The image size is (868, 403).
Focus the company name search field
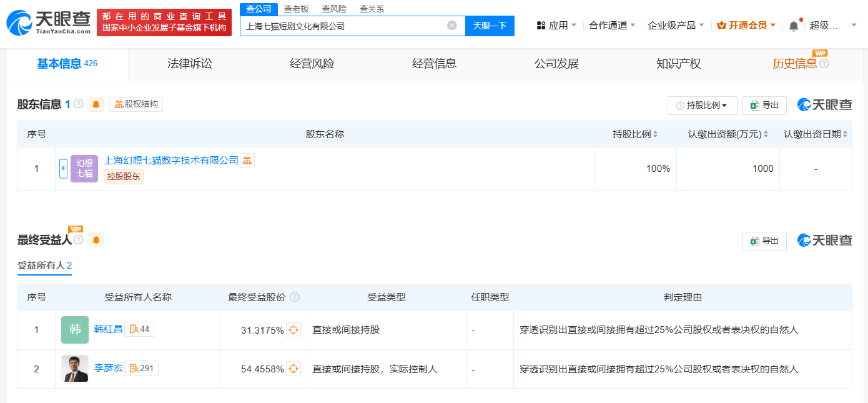(x=343, y=26)
